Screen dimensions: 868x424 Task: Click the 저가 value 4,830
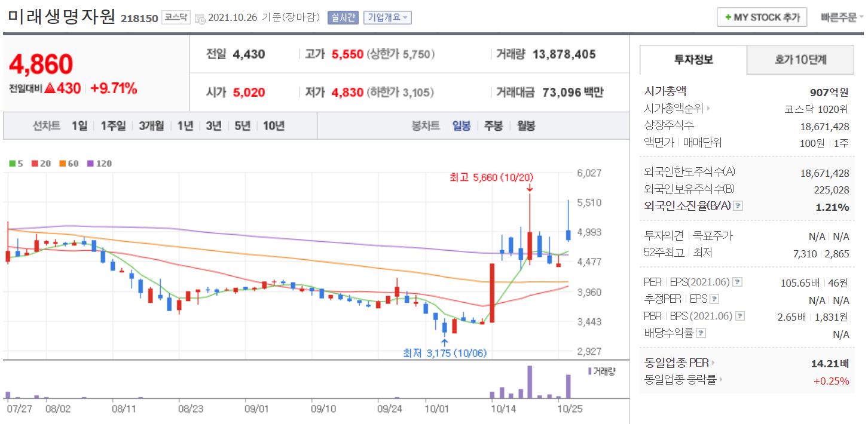click(347, 93)
